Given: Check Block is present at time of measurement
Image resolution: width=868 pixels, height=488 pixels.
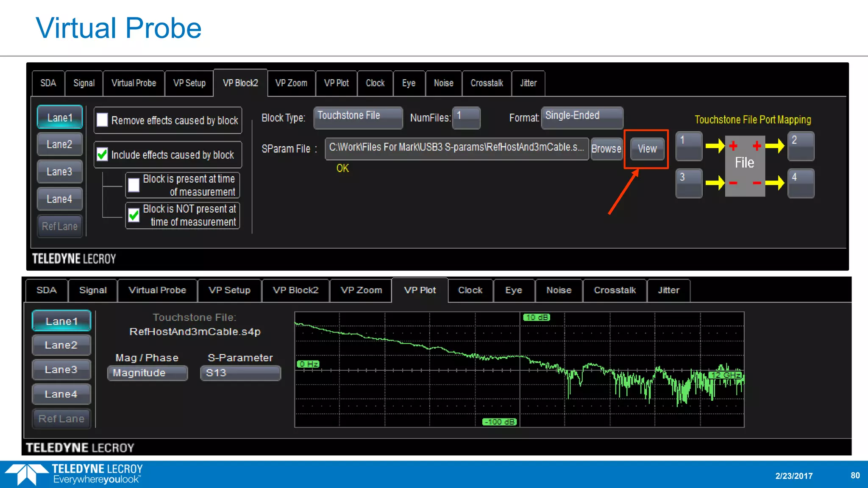Looking at the screenshot, I should pos(134,185).
